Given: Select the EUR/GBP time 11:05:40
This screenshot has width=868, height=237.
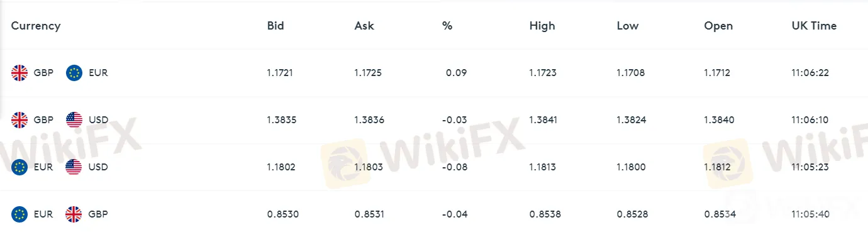Looking at the screenshot, I should (x=811, y=214).
